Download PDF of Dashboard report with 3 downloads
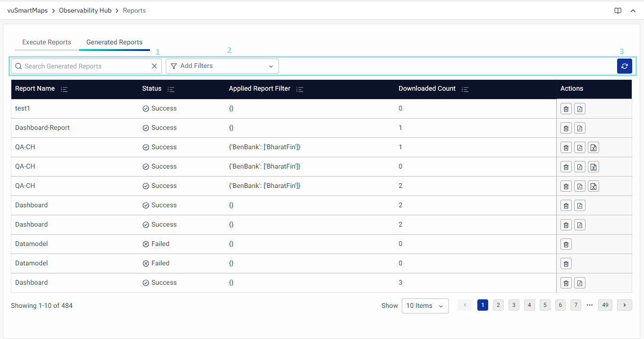The image size is (644, 339). 580,283
